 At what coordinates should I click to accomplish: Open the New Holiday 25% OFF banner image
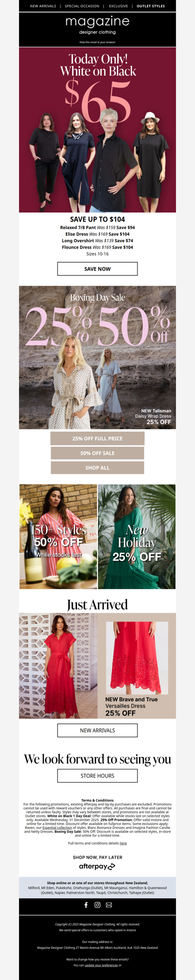click(x=137, y=536)
